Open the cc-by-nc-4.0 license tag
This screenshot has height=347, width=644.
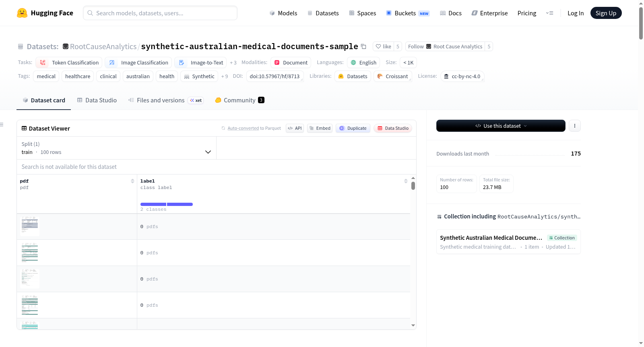pos(462,76)
